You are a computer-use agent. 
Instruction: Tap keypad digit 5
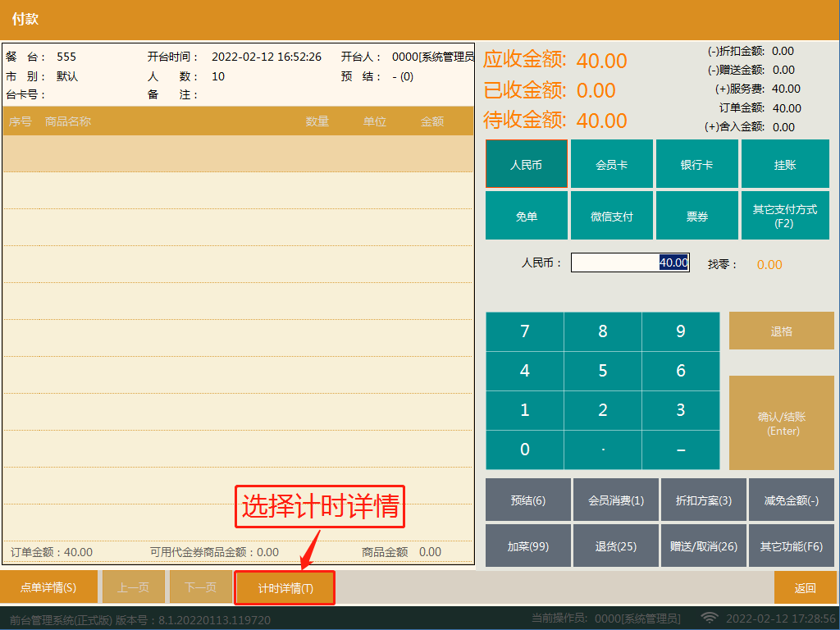603,371
